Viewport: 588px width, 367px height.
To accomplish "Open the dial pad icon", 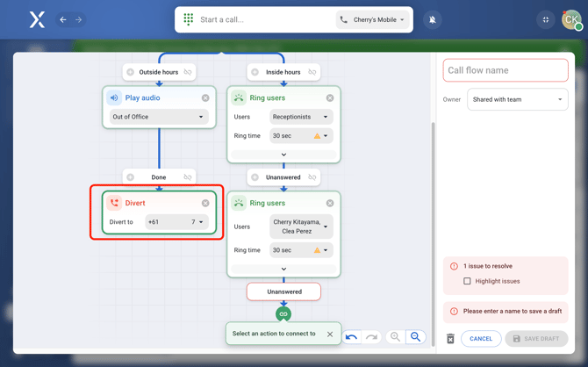I will [x=189, y=19].
